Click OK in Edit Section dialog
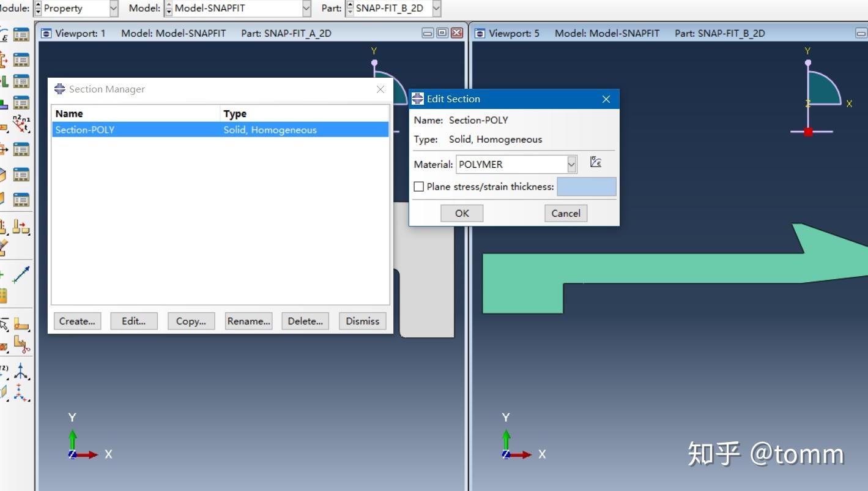The height and width of the screenshot is (491, 868). coord(462,213)
